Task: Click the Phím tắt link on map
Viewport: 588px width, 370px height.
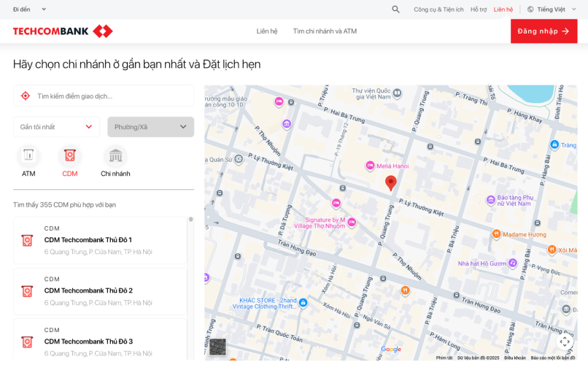Action: point(444,358)
